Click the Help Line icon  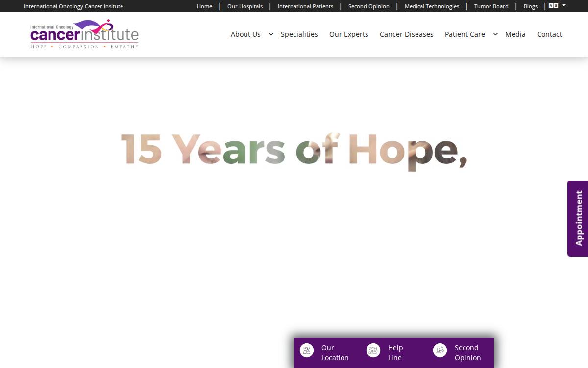[x=373, y=350]
